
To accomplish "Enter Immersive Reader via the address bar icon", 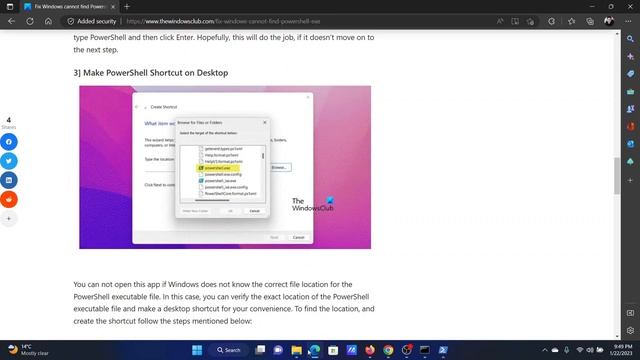I will [515, 21].
